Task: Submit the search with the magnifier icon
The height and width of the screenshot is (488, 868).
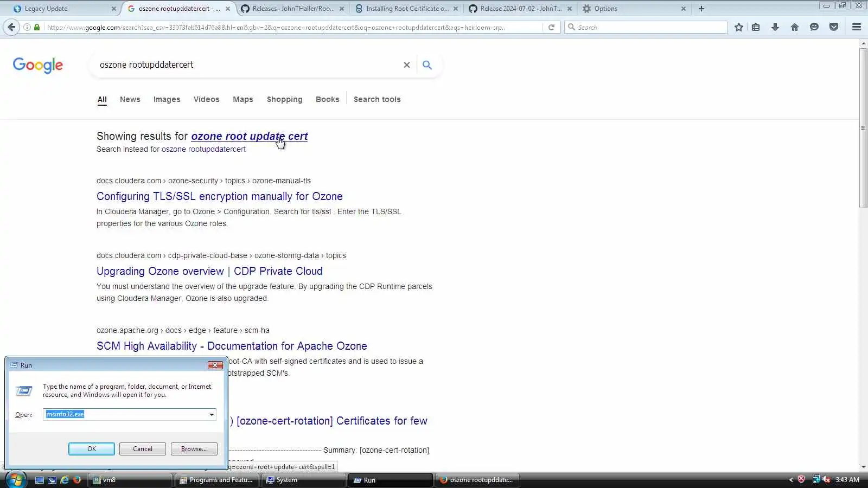Action: pos(427,65)
